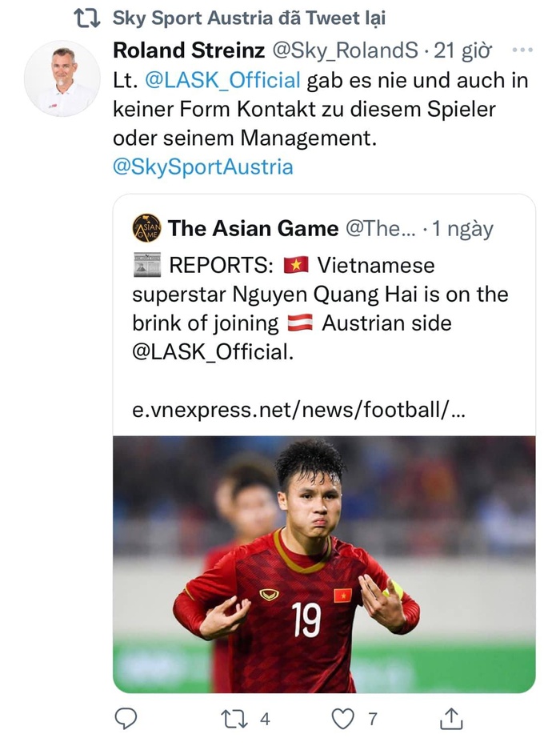The height and width of the screenshot is (750, 560).
Task: Click The Asian Game account name
Action: [253, 229]
